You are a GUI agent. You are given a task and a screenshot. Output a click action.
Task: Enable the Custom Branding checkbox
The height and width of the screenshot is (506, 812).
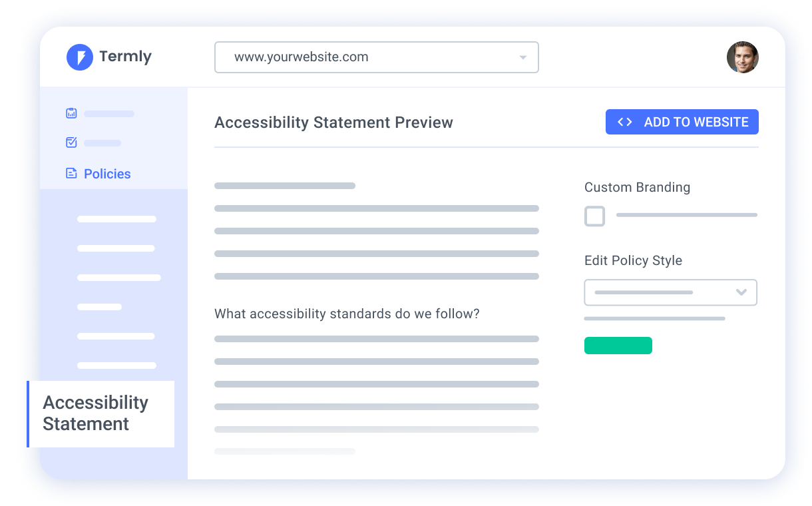pos(594,216)
